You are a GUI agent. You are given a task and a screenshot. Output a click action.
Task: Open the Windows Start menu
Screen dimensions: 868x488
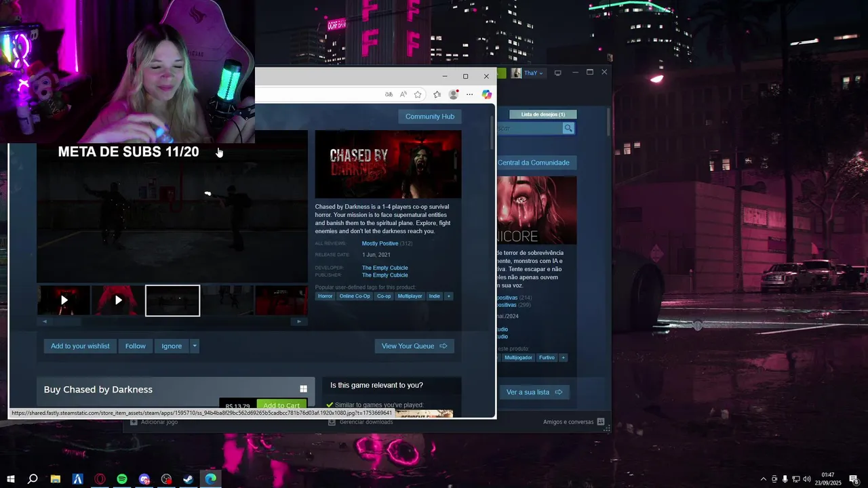(10, 479)
